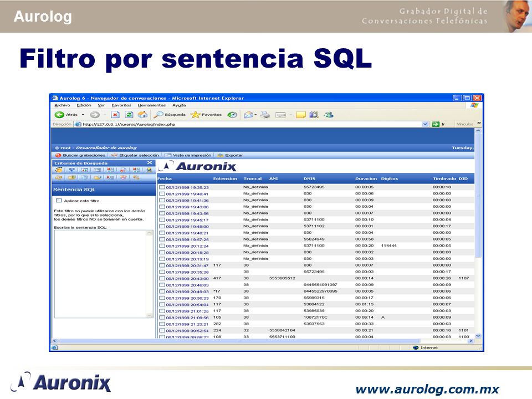532x399 pixels.
Task: Click the ANI value 5553605512
Action: 282,278
